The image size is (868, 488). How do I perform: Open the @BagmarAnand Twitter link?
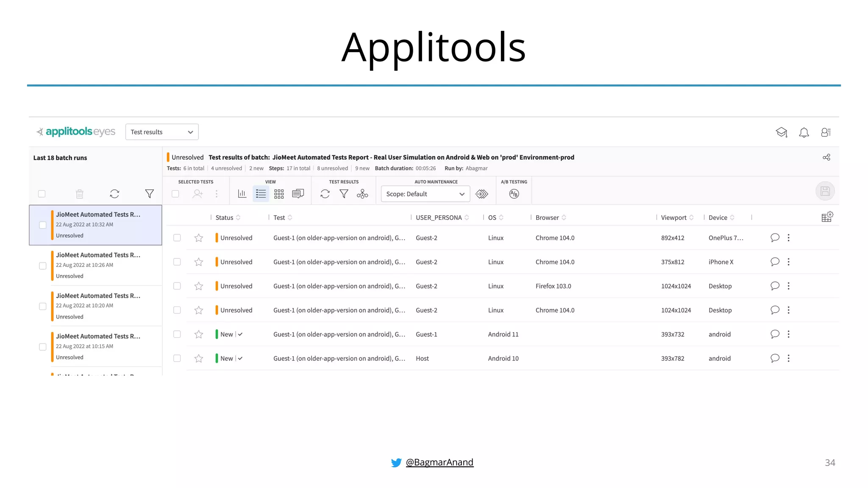(439, 462)
